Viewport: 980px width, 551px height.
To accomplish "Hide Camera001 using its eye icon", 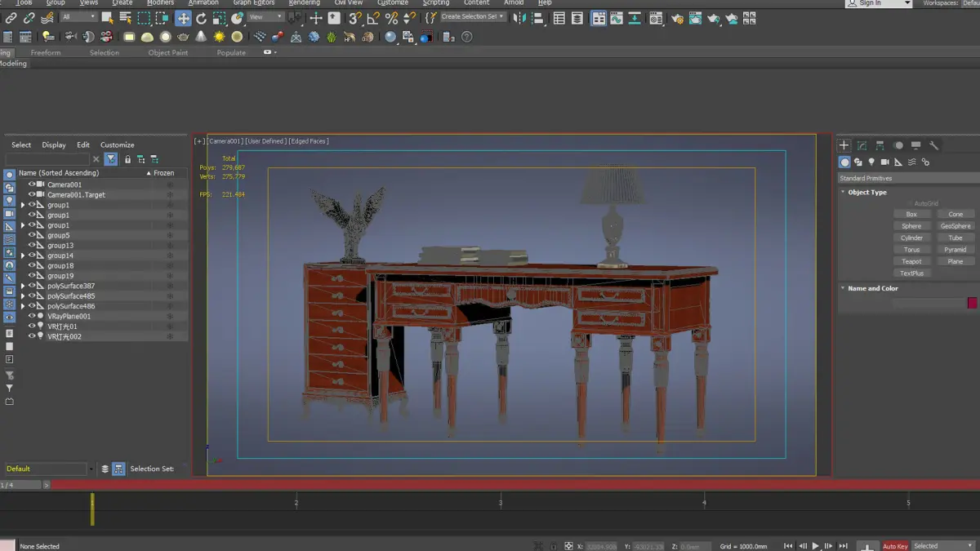I will click(x=33, y=184).
